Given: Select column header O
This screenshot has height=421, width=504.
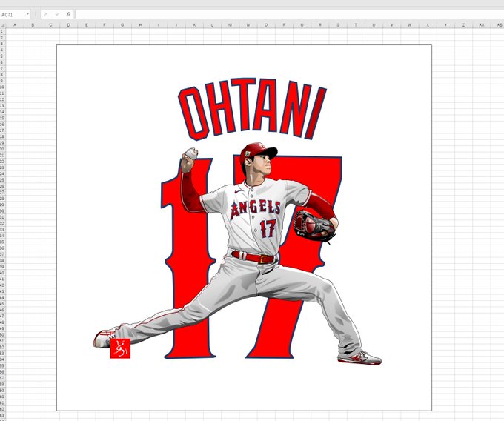Looking at the screenshot, I should [266, 25].
